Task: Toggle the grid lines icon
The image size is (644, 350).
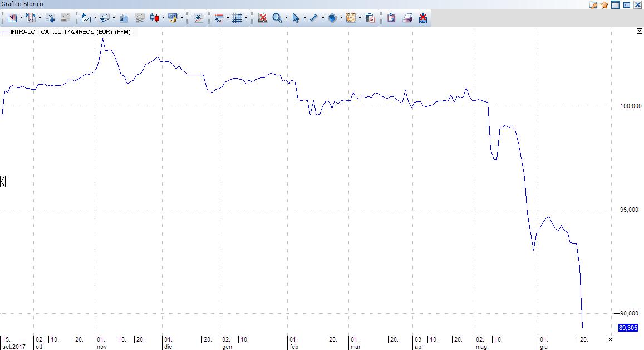Action: click(x=237, y=18)
